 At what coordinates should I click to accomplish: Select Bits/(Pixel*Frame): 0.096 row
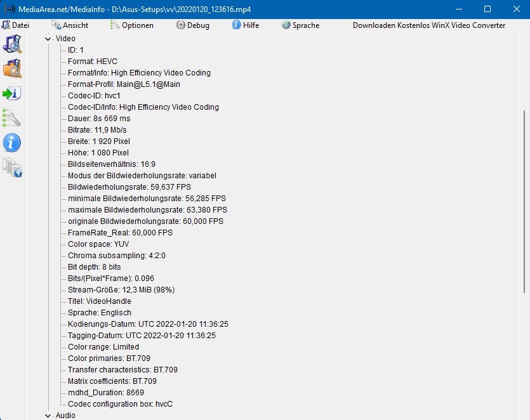click(111, 279)
